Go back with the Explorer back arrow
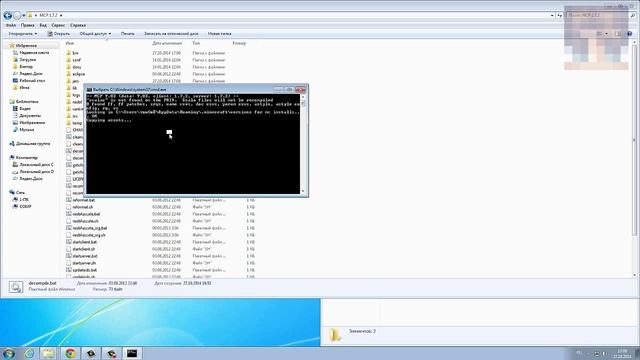 [x=7, y=16]
